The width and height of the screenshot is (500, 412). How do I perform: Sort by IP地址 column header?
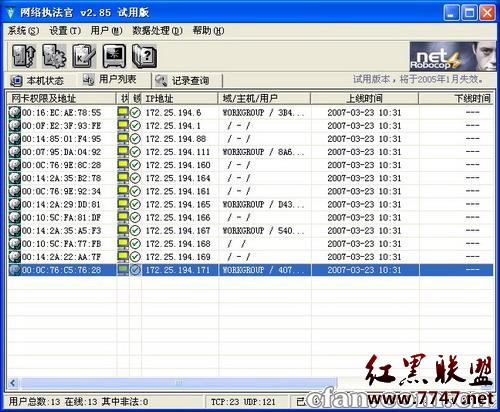(x=180, y=98)
